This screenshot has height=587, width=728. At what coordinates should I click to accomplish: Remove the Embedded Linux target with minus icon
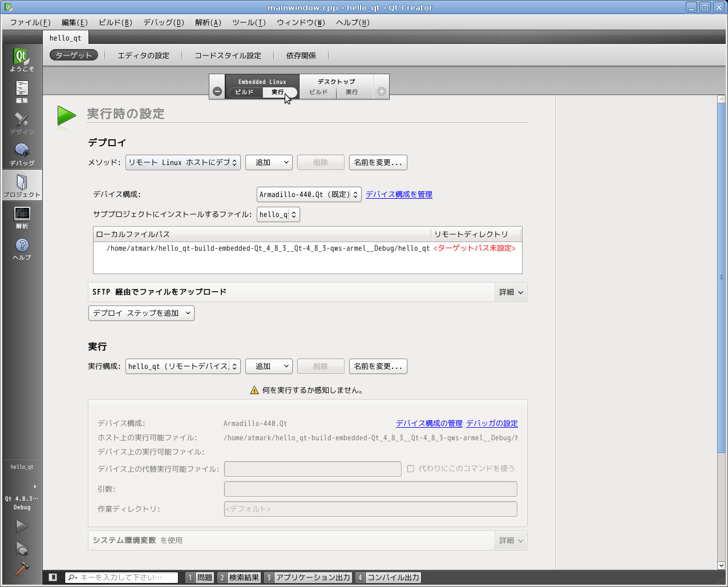(x=217, y=91)
